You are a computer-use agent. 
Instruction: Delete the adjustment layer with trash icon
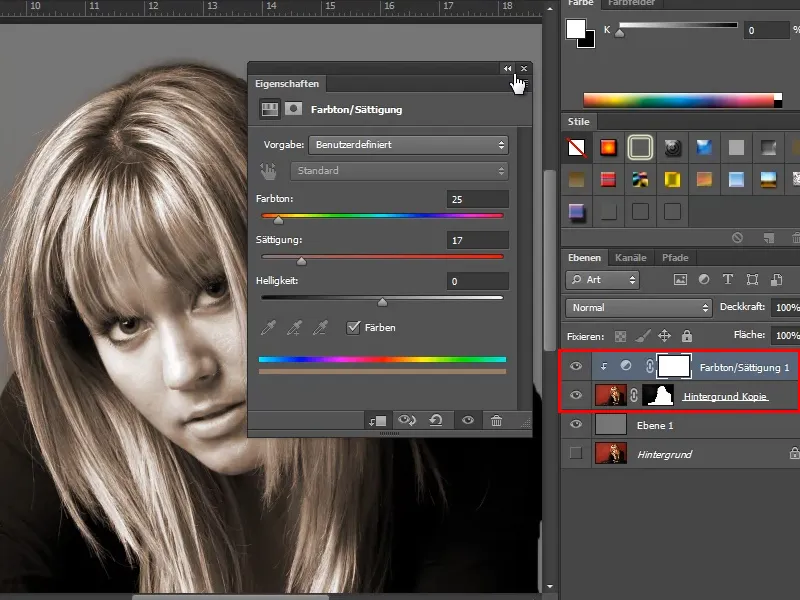click(496, 420)
